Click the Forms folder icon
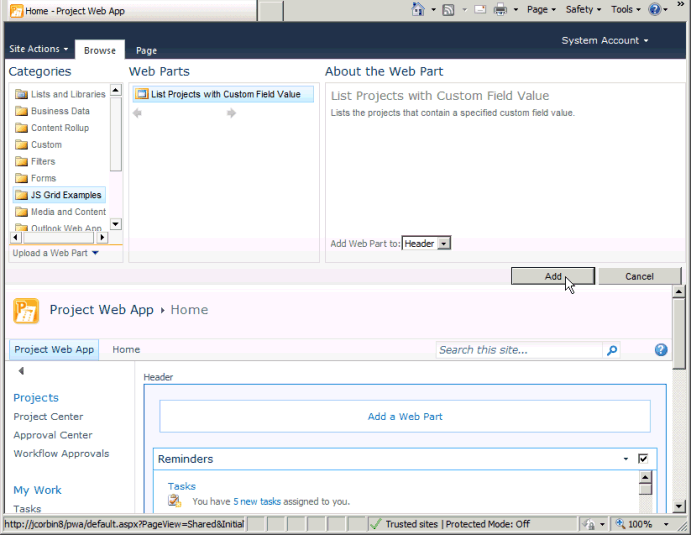This screenshot has width=691, height=535. point(21,178)
